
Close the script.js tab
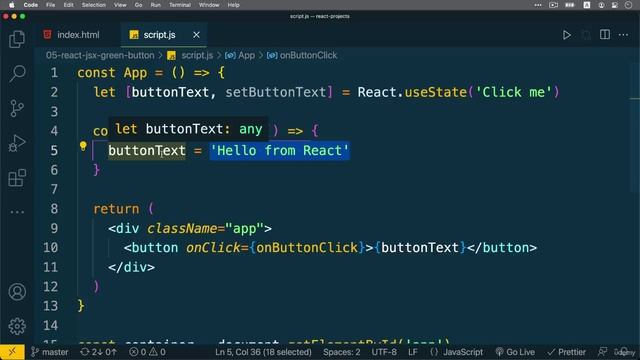click(196, 35)
